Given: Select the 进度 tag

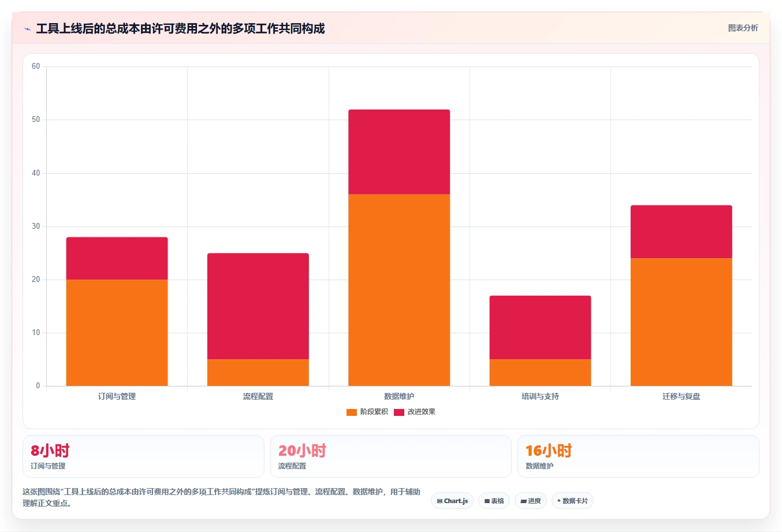Looking at the screenshot, I should [x=531, y=501].
